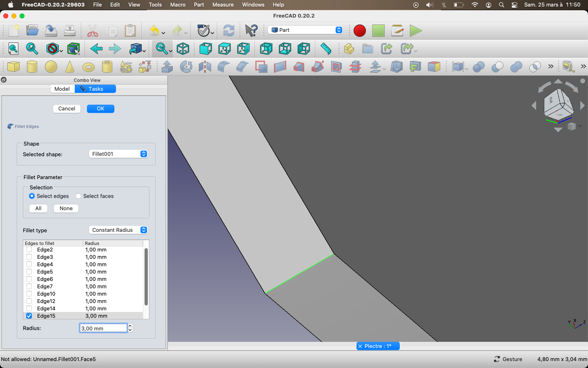Open macOS Spotlight search icon
Screen dimensions: 588x368
(501, 4)
